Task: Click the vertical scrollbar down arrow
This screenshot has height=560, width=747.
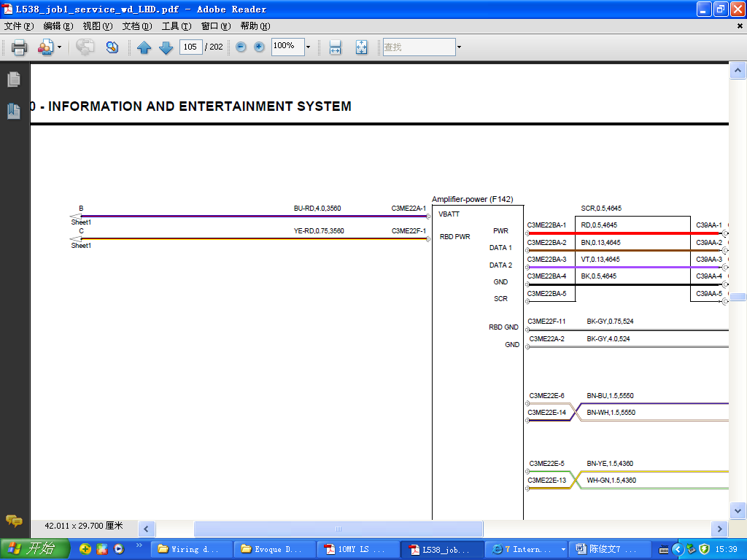Action: tap(738, 510)
